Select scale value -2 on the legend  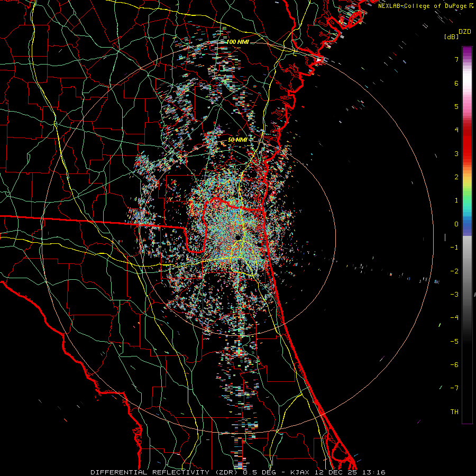click(x=454, y=271)
